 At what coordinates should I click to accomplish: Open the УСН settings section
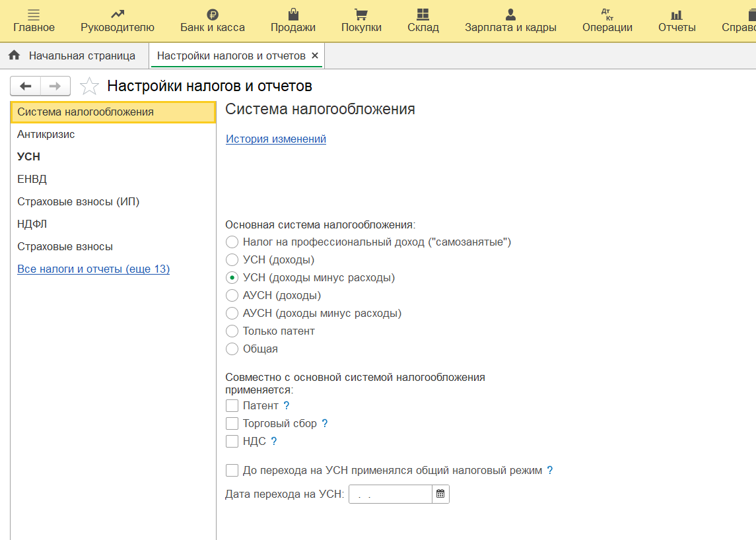point(28,156)
